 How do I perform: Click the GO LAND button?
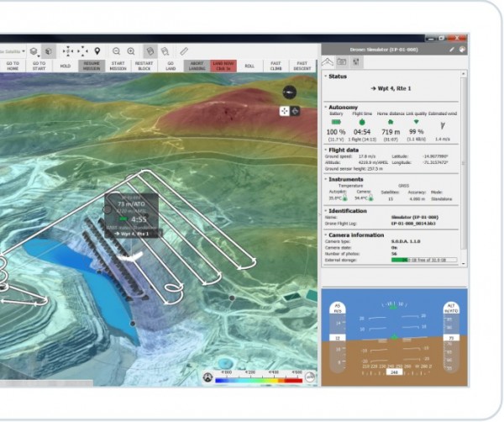click(171, 66)
